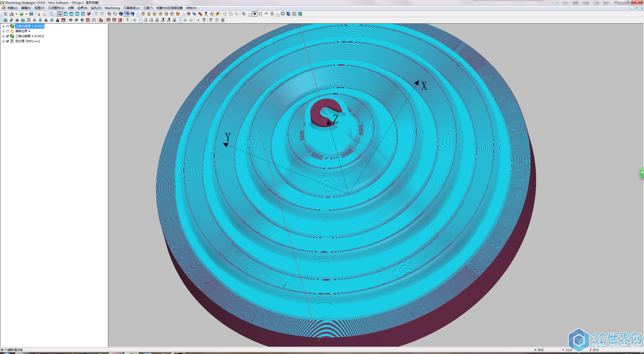This screenshot has width=644, height=354.
Task: Open the 档案(o) menu
Action: (x=12, y=8)
